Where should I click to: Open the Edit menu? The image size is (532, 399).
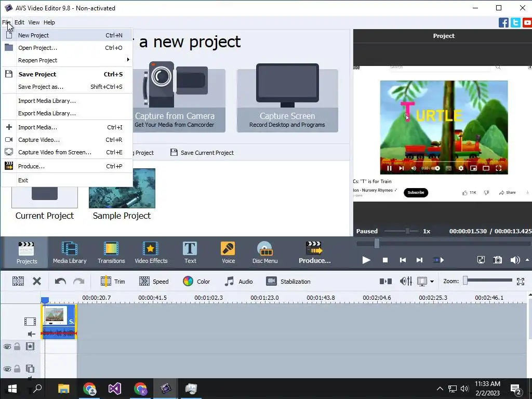pyautogui.click(x=19, y=22)
